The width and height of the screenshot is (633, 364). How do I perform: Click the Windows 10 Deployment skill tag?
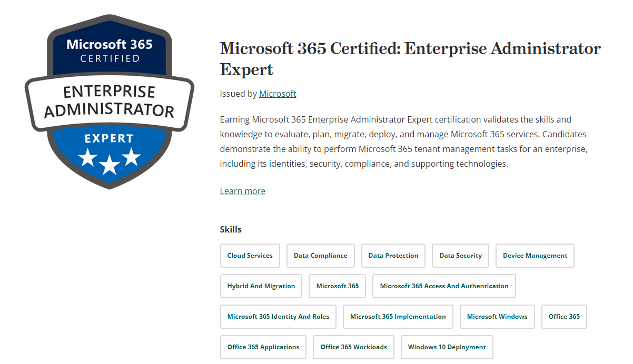pyautogui.click(x=447, y=347)
